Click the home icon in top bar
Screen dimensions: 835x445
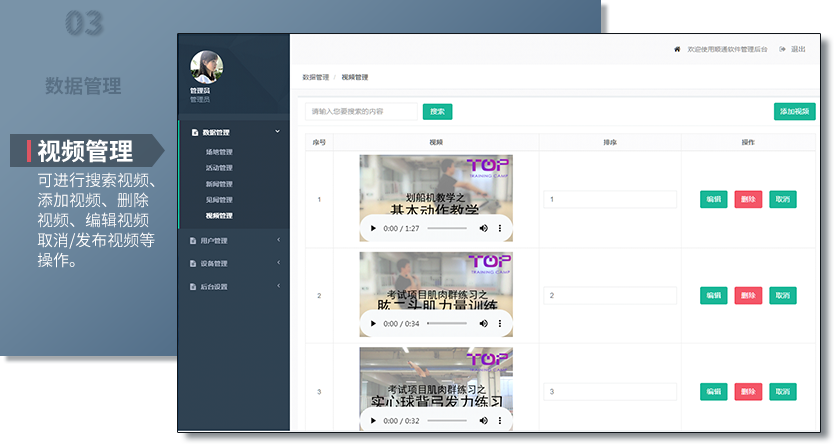pos(677,49)
